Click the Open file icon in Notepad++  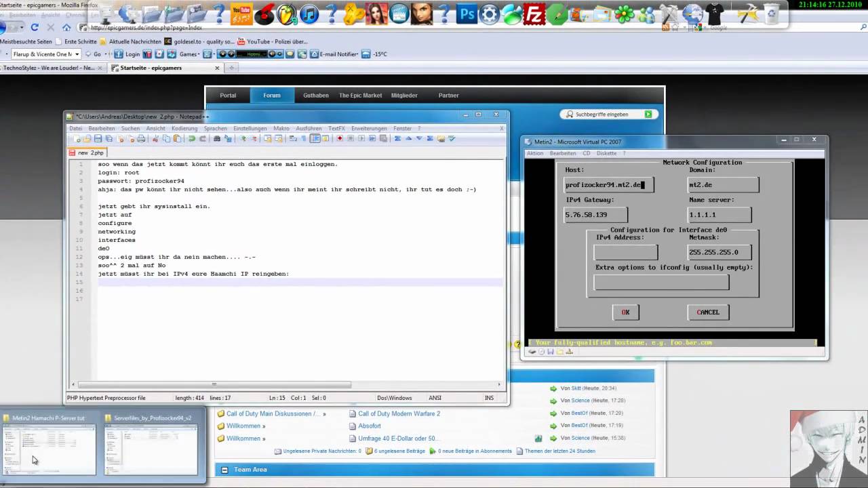(86, 138)
